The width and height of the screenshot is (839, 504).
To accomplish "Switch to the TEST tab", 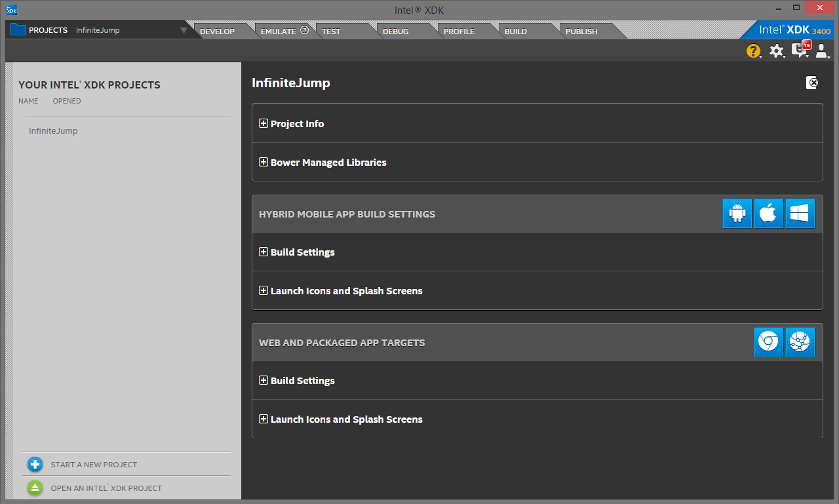I will pos(332,31).
